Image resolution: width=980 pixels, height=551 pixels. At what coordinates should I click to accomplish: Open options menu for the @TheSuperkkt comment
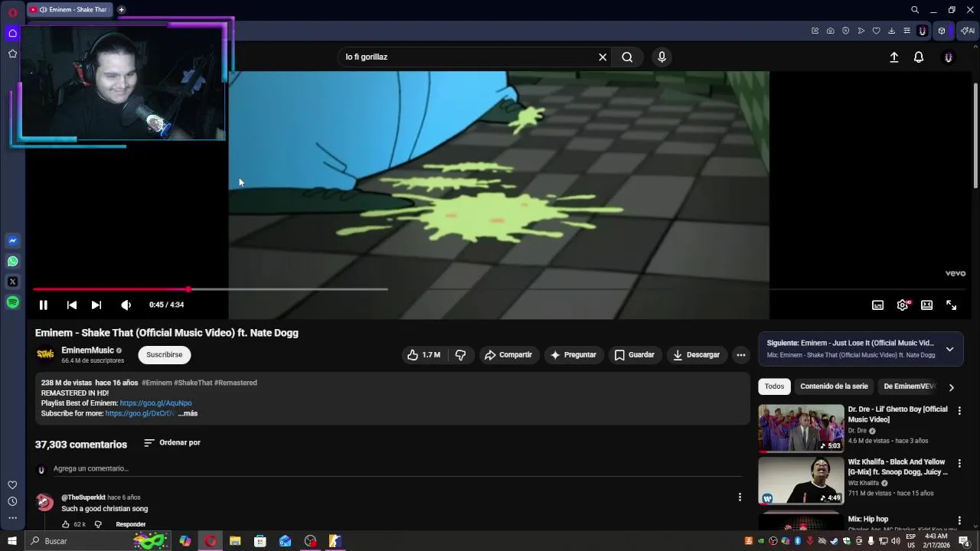[740, 497]
